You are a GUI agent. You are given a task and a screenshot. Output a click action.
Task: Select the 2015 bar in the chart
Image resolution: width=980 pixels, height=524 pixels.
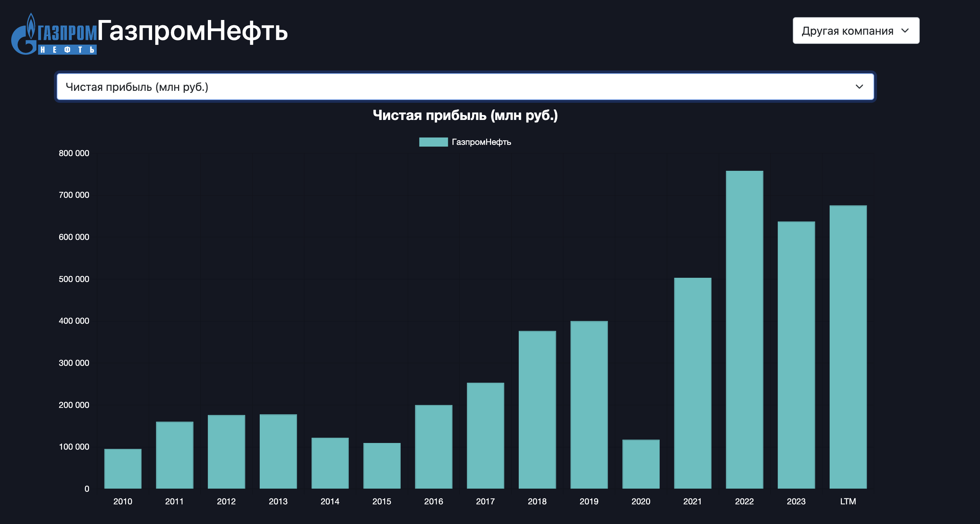382,466
